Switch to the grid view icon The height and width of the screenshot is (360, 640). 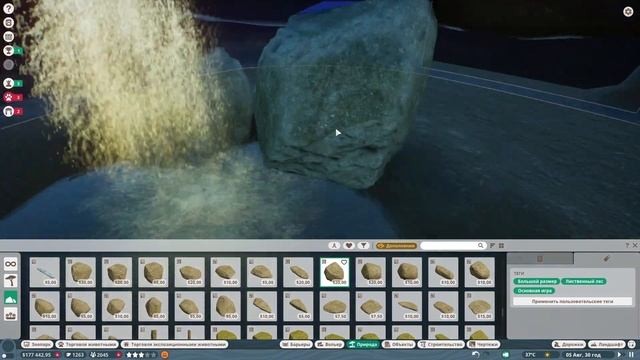pos(501,245)
